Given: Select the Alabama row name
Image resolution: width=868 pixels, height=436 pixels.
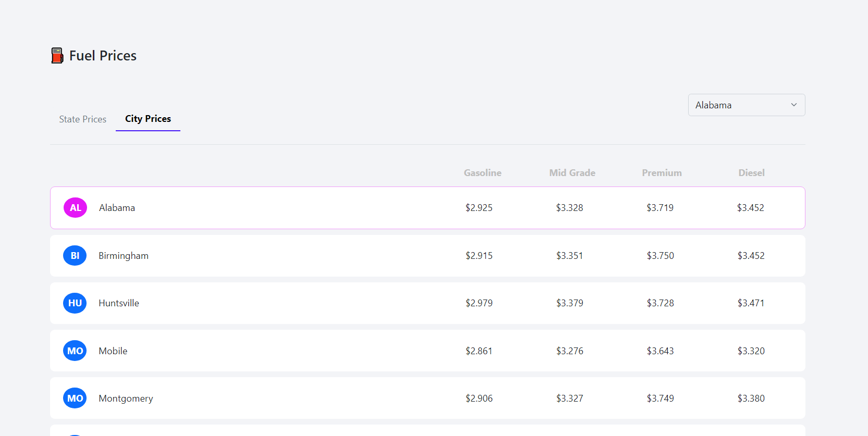Looking at the screenshot, I should tap(117, 208).
